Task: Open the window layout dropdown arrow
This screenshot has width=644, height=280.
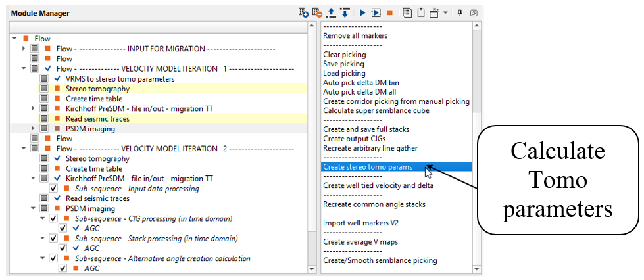Action: point(445,12)
